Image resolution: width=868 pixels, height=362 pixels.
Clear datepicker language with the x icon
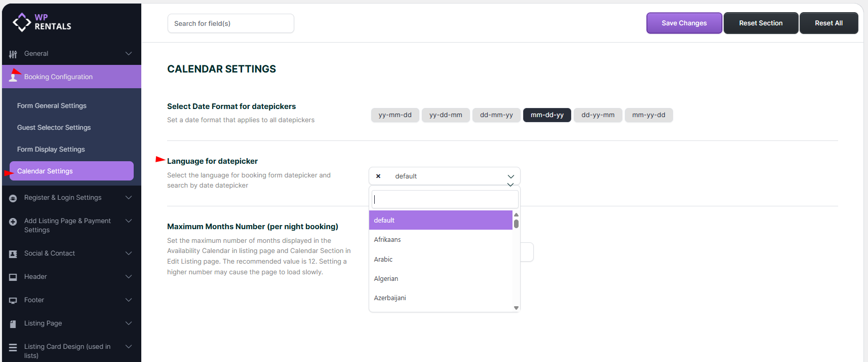click(x=378, y=176)
